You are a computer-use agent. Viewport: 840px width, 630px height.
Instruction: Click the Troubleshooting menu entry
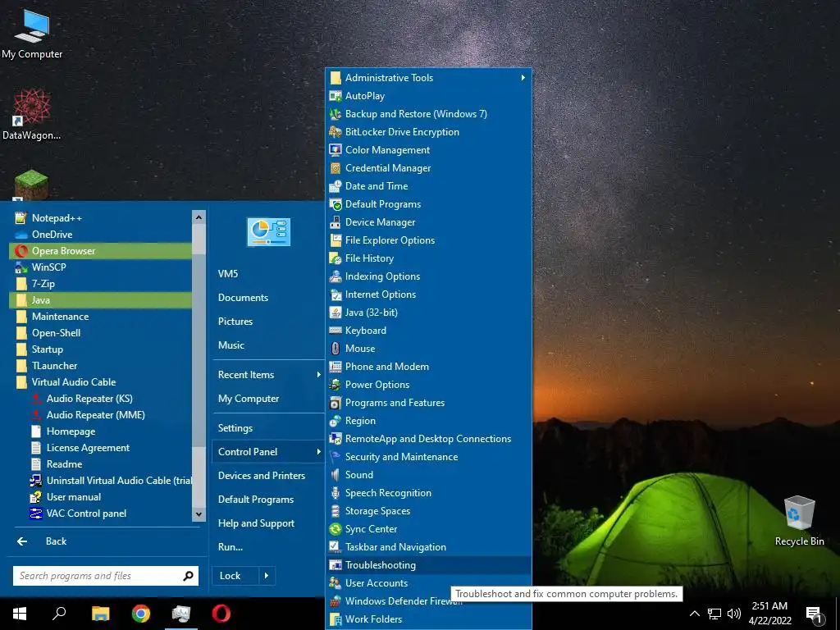428,565
